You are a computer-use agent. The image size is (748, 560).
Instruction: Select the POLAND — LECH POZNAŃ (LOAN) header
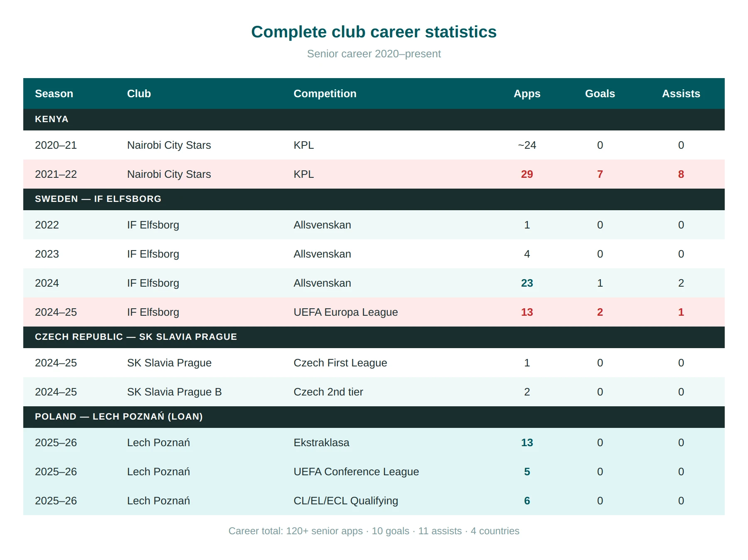point(374,417)
